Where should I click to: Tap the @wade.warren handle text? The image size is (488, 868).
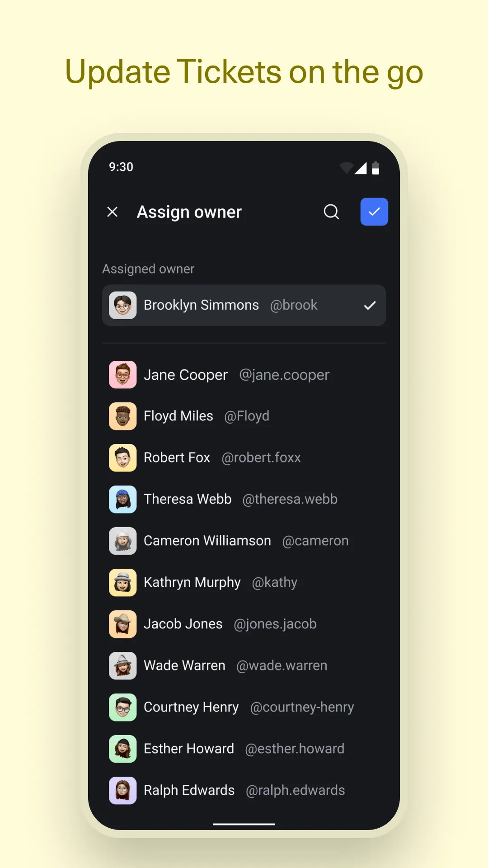click(282, 665)
